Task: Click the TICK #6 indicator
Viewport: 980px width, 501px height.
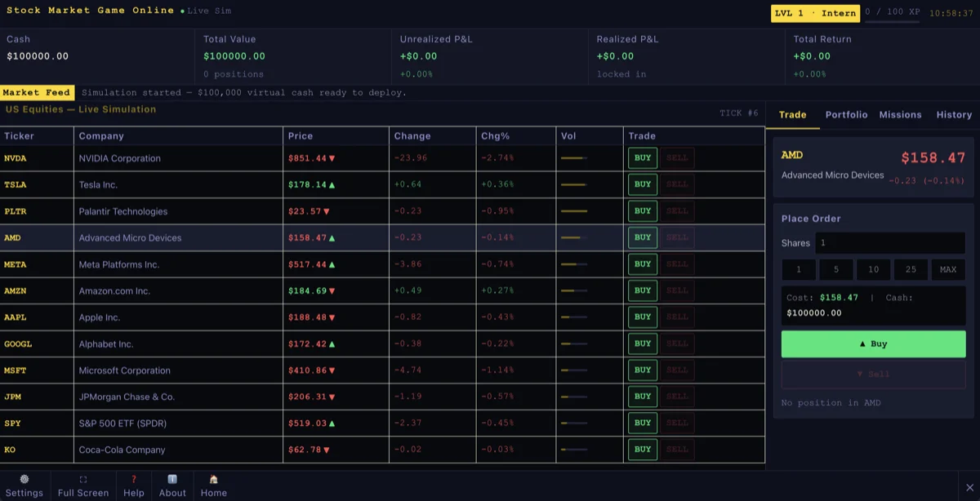Action: 739,113
